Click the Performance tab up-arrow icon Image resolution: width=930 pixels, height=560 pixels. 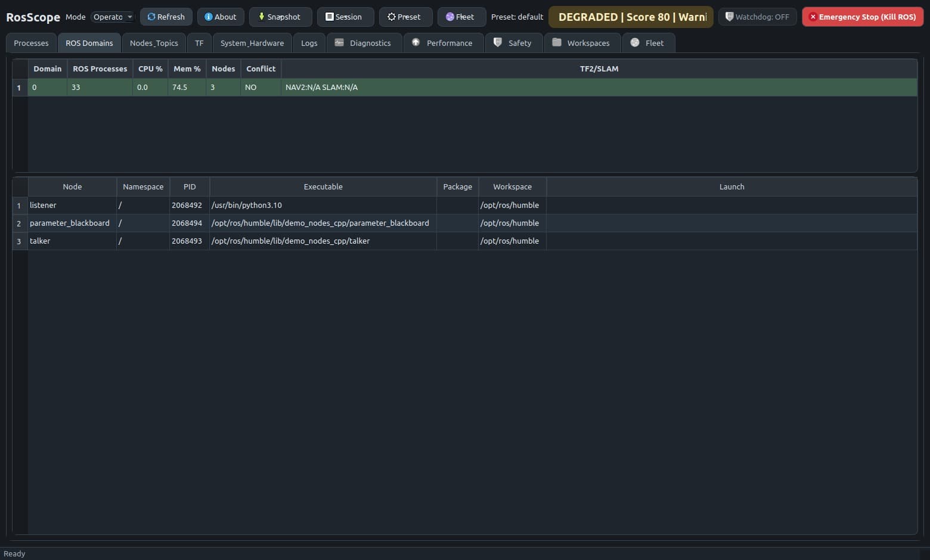coord(416,43)
